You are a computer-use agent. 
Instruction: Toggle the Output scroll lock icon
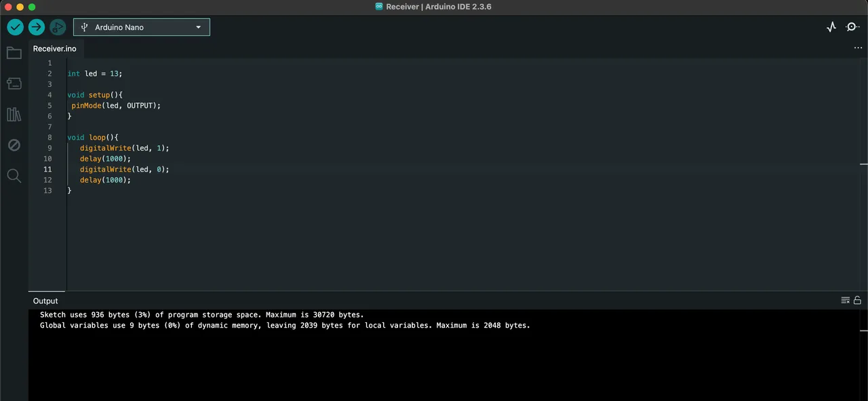tap(857, 301)
